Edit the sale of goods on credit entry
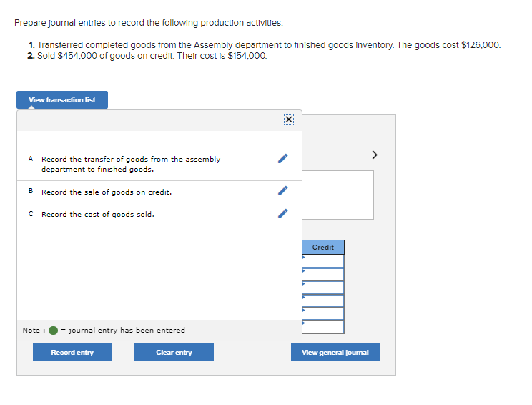This screenshot has height=405, width=532. [x=283, y=191]
